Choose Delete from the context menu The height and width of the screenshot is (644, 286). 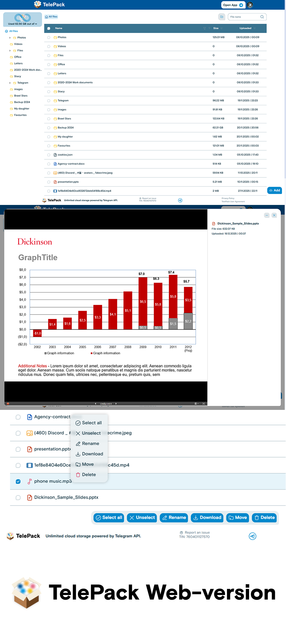click(89, 475)
